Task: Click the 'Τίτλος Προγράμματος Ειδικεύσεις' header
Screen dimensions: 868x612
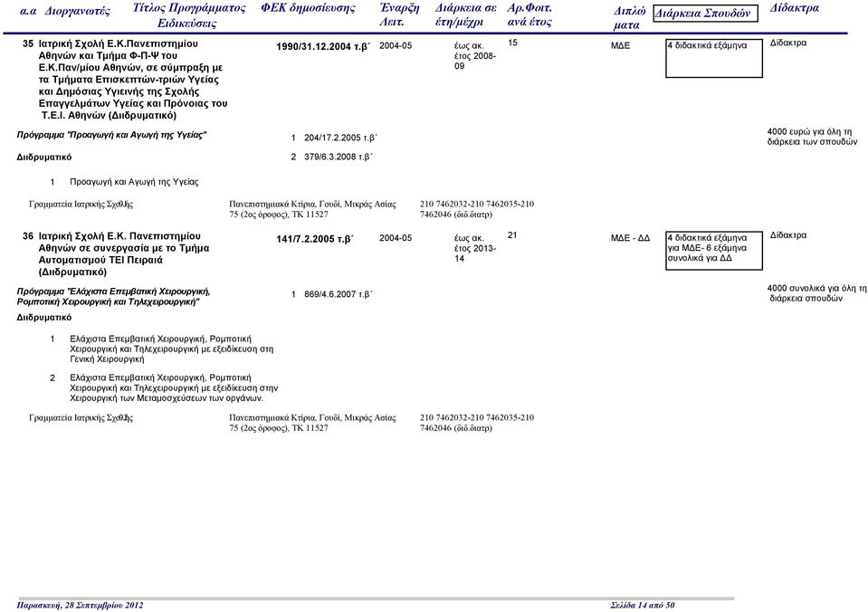Action: pyautogui.click(x=189, y=15)
